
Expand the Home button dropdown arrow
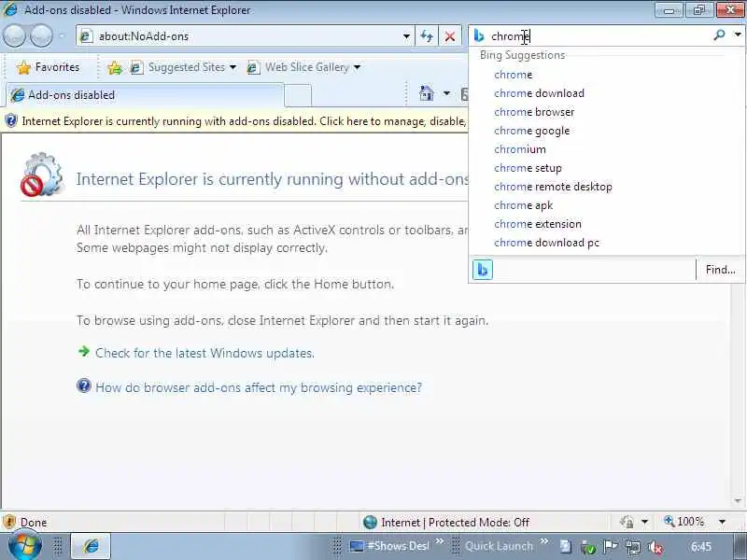click(446, 93)
